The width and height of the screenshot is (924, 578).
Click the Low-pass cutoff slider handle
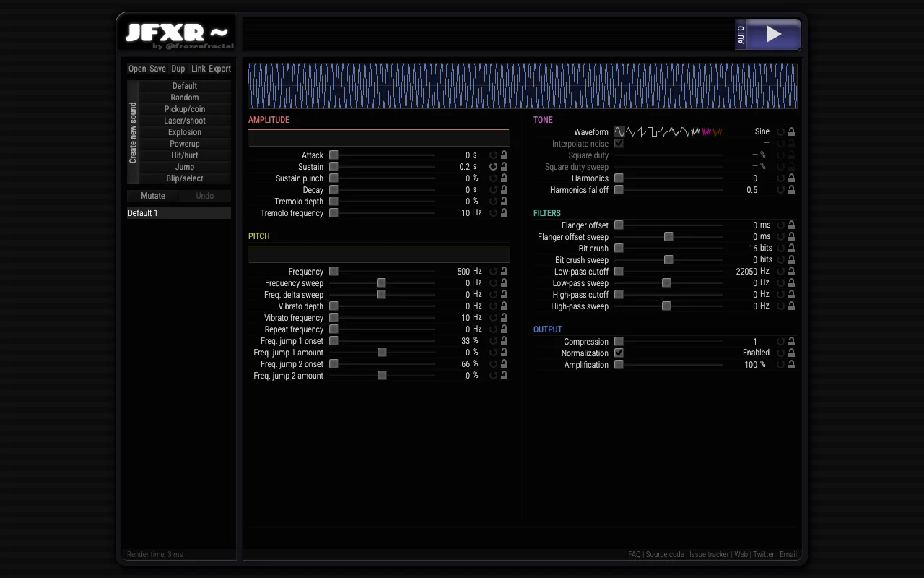tap(619, 272)
